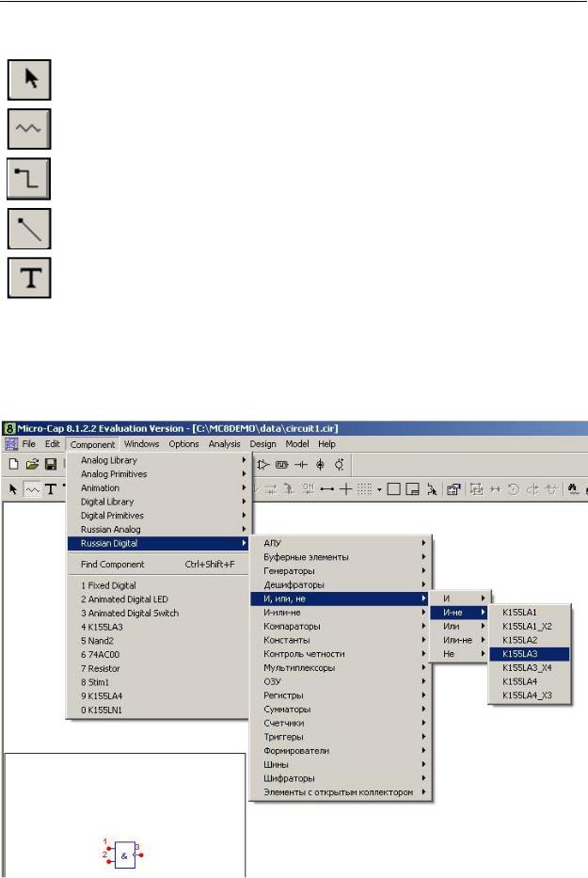Open the Или-не submenu
588x878 pixels.
pyautogui.click(x=460, y=640)
